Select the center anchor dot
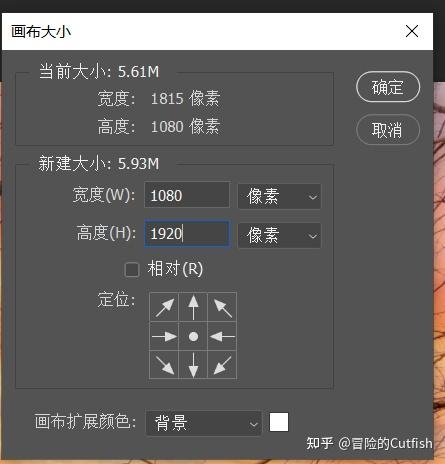 (x=193, y=336)
